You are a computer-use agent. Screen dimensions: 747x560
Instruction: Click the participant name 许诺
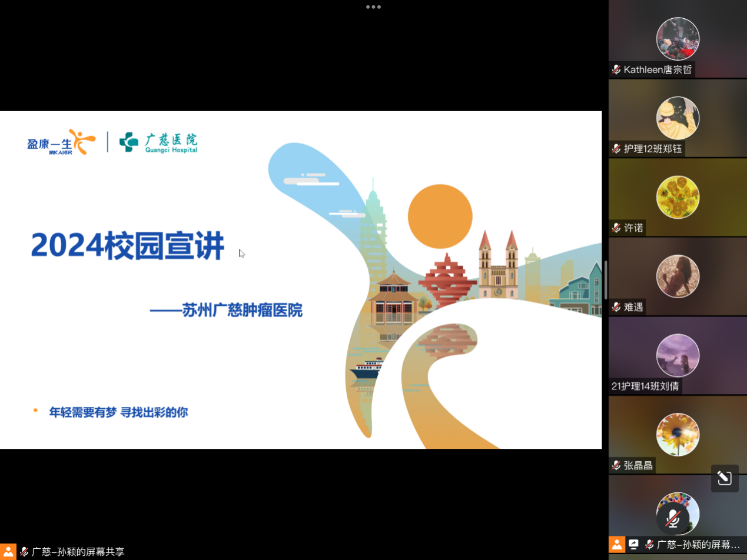pyautogui.click(x=633, y=228)
